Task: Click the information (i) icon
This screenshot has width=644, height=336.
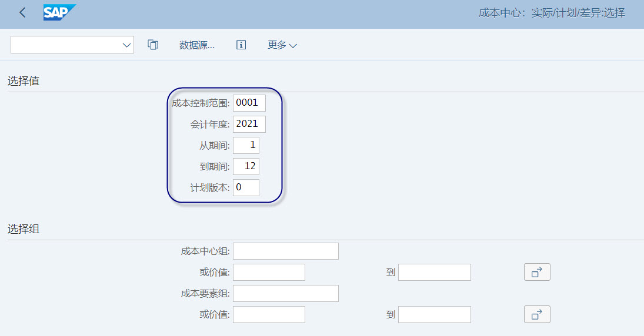Action: pyautogui.click(x=241, y=45)
